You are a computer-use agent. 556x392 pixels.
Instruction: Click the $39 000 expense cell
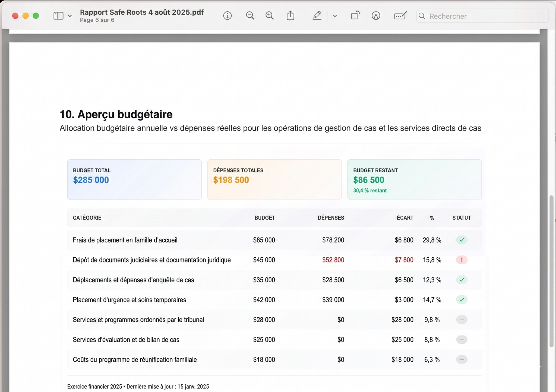(x=333, y=300)
